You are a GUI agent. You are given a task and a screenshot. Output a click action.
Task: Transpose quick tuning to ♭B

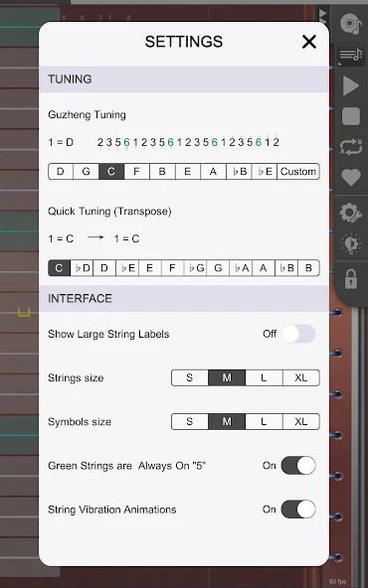(286, 268)
